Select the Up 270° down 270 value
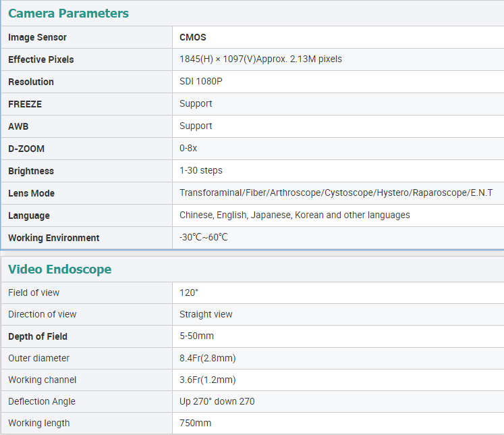This screenshot has height=435, width=504. (217, 401)
